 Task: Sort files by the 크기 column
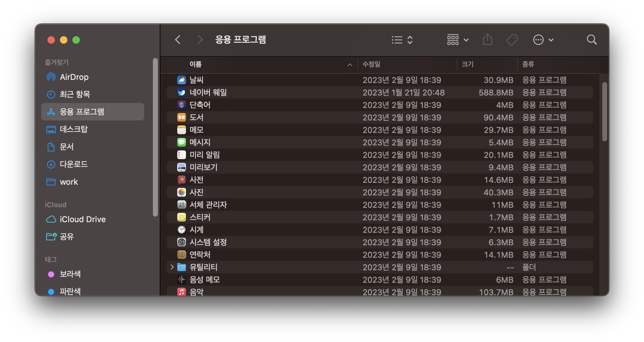tap(468, 65)
